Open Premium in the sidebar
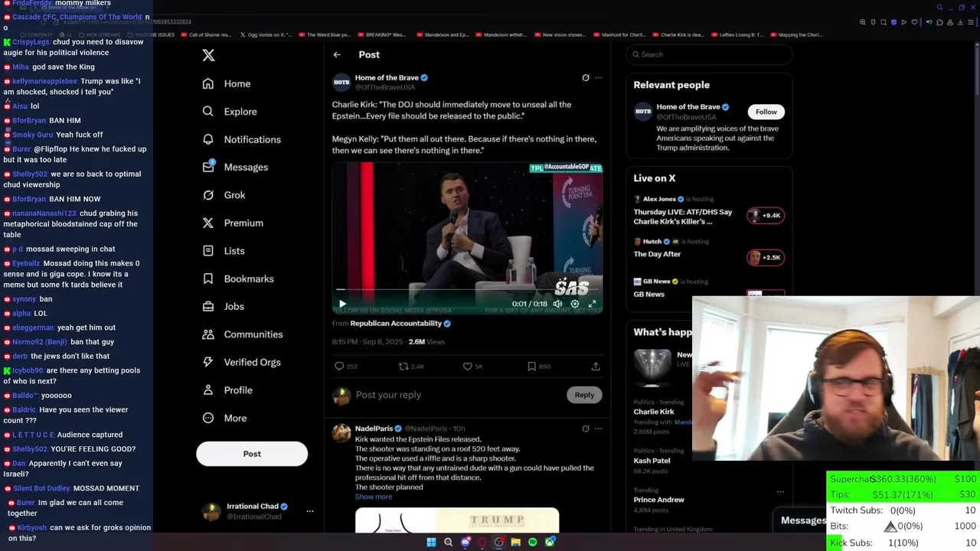This screenshot has height=551, width=980. coord(233,223)
